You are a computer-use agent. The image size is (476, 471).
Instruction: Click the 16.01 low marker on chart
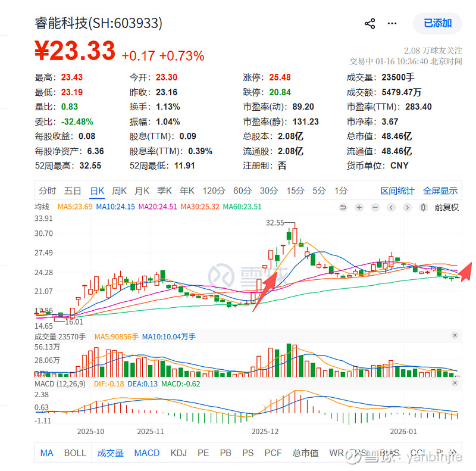point(74,322)
